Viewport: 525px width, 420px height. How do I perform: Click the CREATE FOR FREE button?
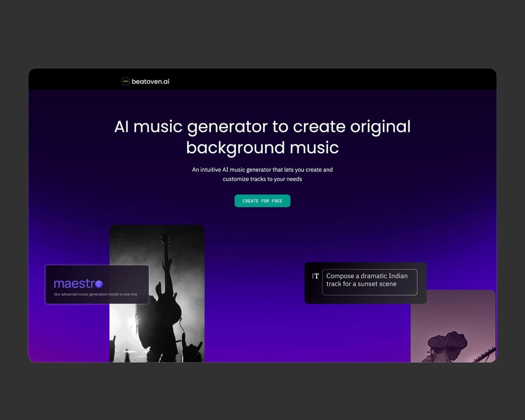(x=262, y=201)
